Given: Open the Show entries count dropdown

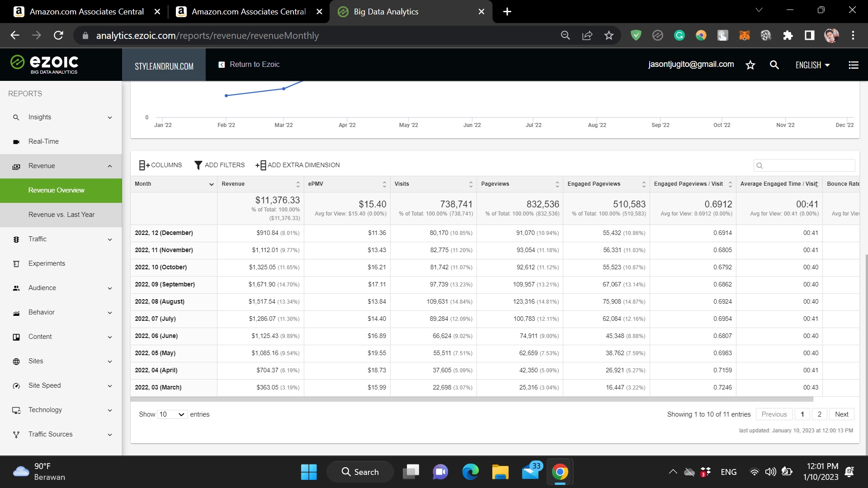Looking at the screenshot, I should pyautogui.click(x=172, y=414).
